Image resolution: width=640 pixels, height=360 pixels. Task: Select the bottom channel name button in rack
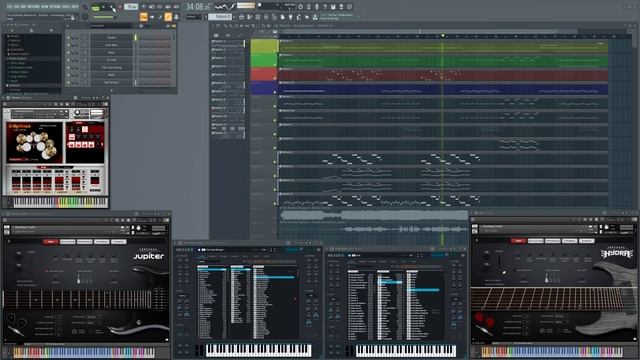pos(111,82)
